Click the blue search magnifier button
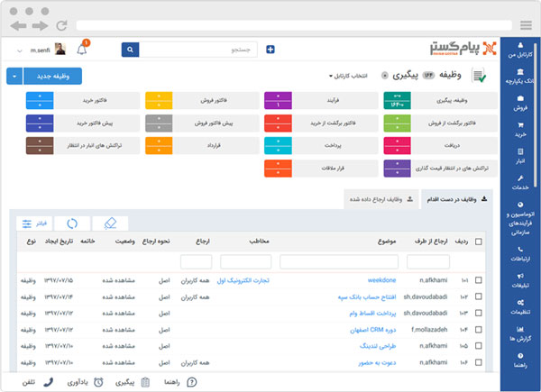Viewport: 541px width, 392px height. (128, 49)
